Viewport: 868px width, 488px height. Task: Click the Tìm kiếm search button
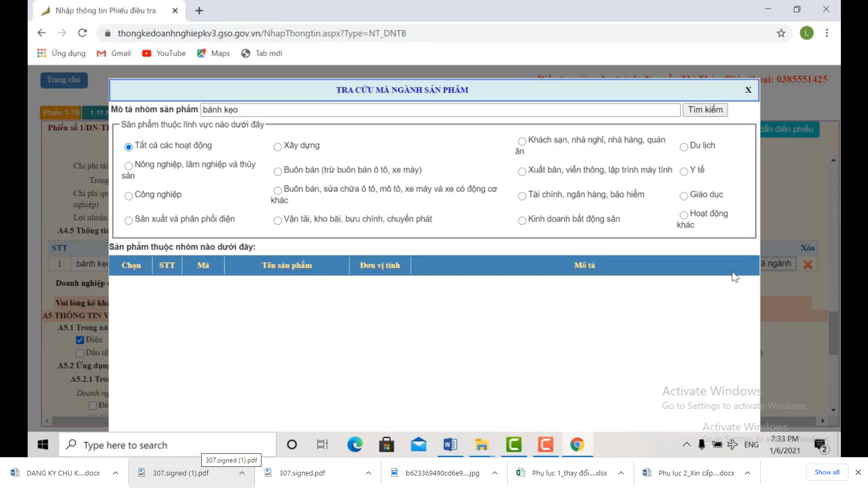[x=705, y=110]
